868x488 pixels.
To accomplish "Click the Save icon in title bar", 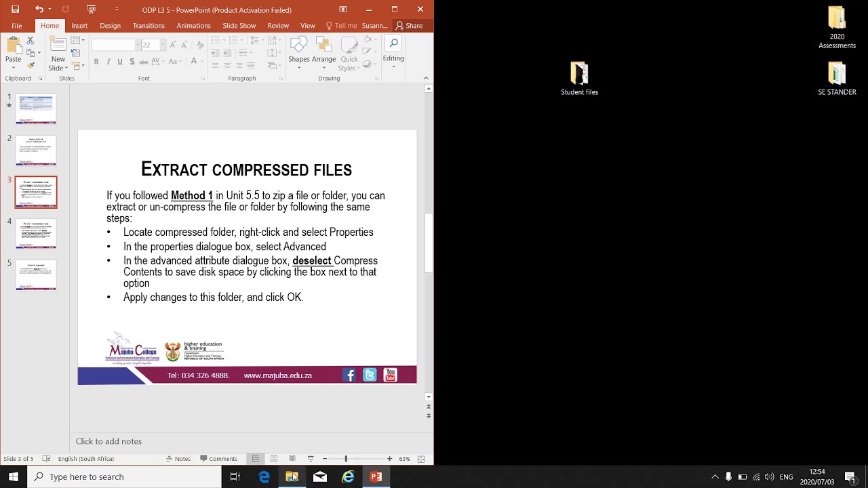I will click(15, 9).
